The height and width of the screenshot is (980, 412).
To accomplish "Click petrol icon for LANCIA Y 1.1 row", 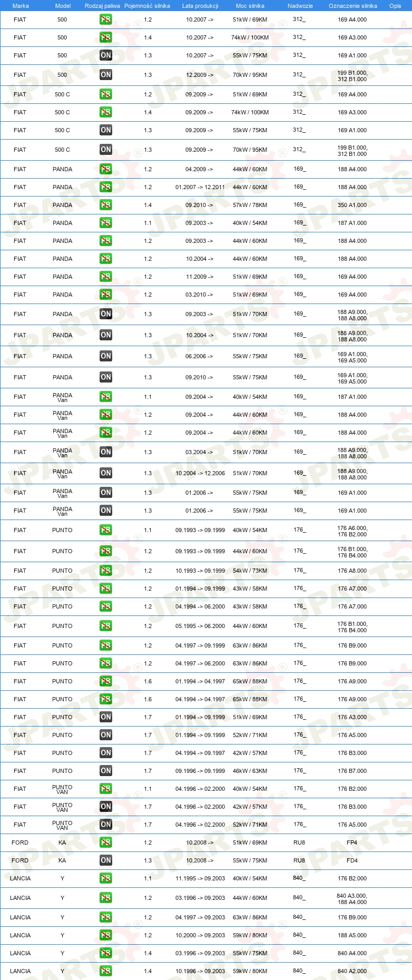I will [x=106, y=878].
